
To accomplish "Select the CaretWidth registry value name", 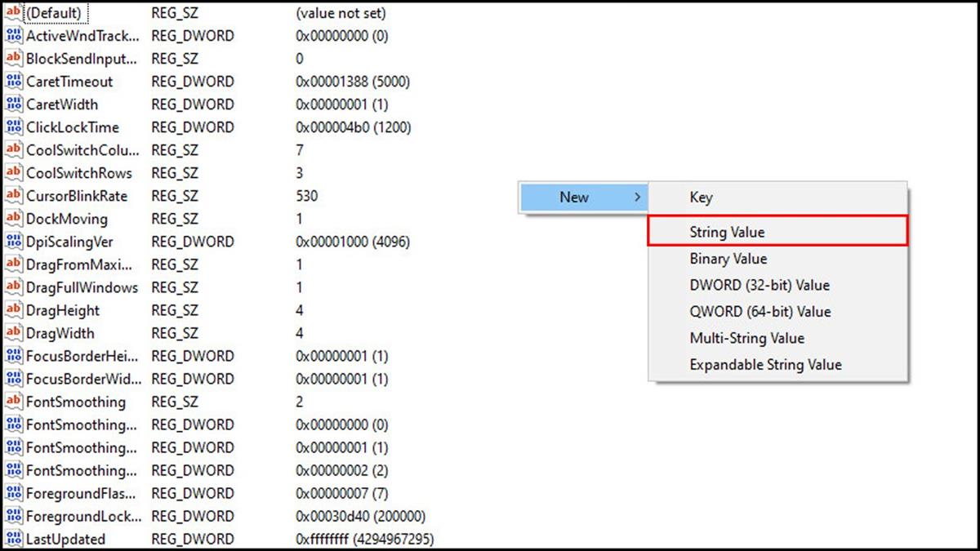I will pyautogui.click(x=62, y=104).
